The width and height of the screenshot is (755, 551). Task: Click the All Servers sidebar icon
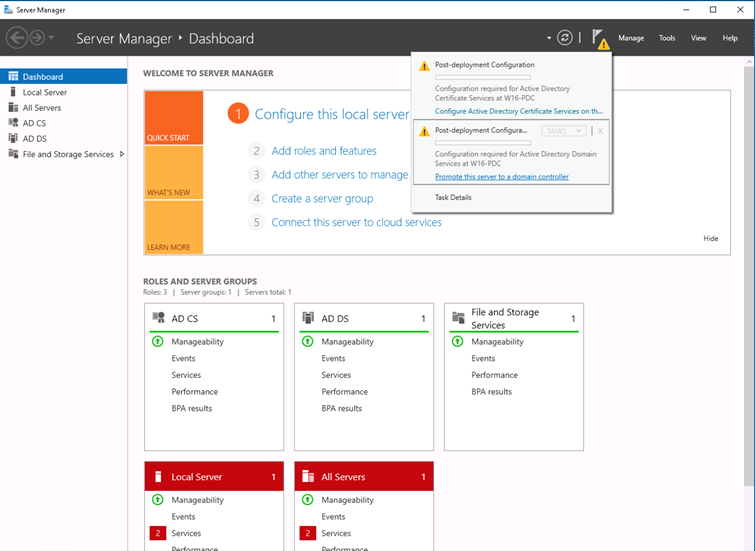tap(13, 107)
